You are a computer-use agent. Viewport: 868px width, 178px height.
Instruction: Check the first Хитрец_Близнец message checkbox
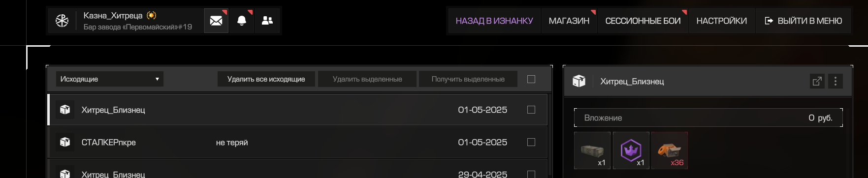tap(531, 110)
